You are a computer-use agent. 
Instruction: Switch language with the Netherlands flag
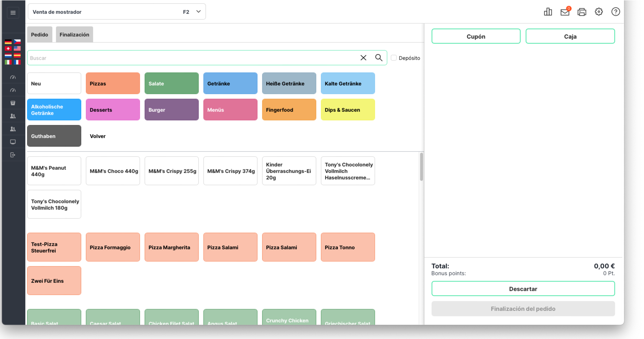[8, 55]
